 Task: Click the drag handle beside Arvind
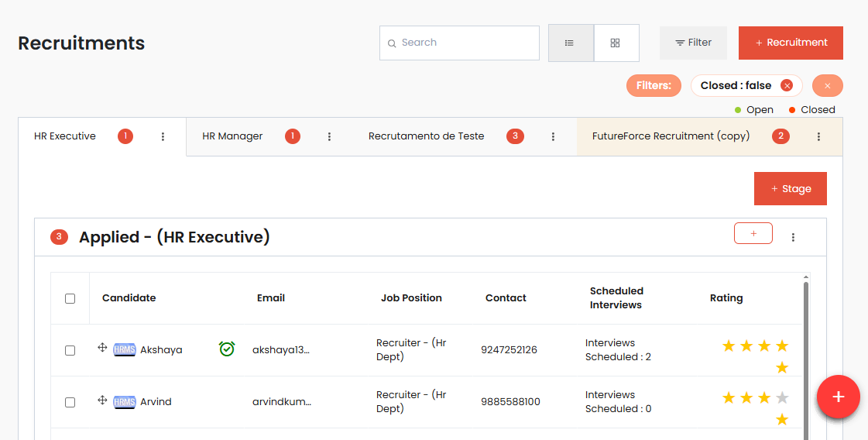(x=102, y=400)
